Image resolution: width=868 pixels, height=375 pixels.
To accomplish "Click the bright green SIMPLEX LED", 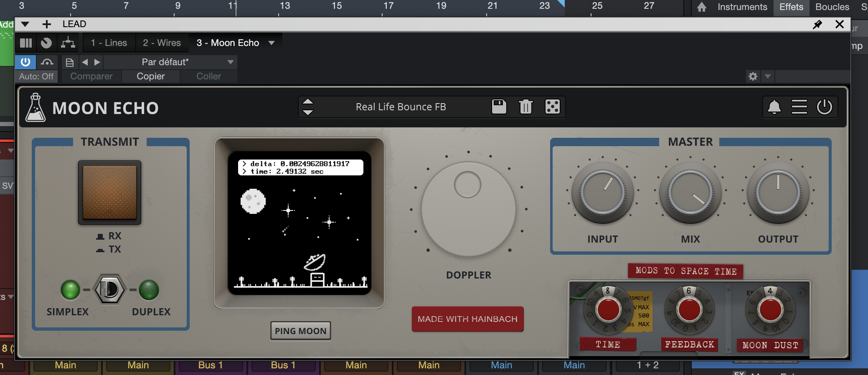I will coord(71,290).
